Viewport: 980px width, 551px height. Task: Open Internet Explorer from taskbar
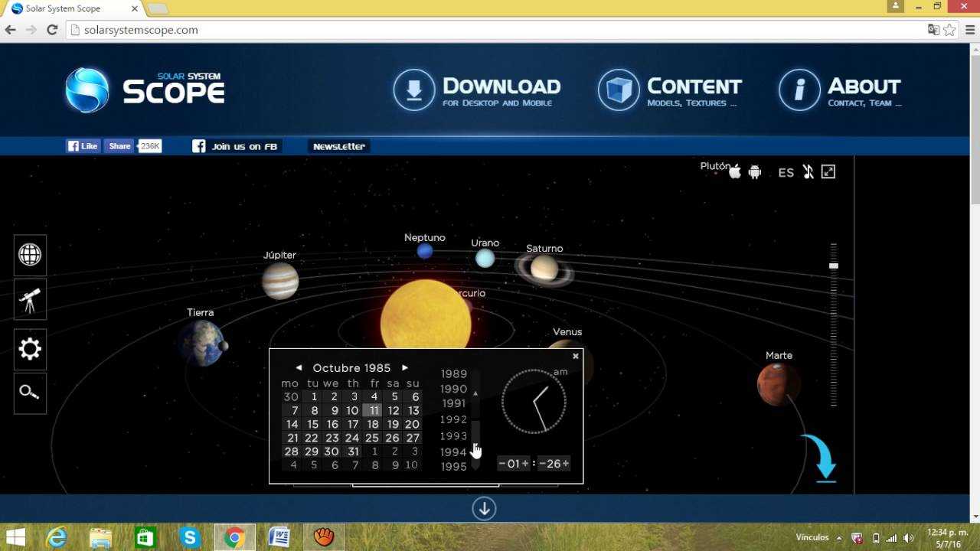click(x=57, y=537)
